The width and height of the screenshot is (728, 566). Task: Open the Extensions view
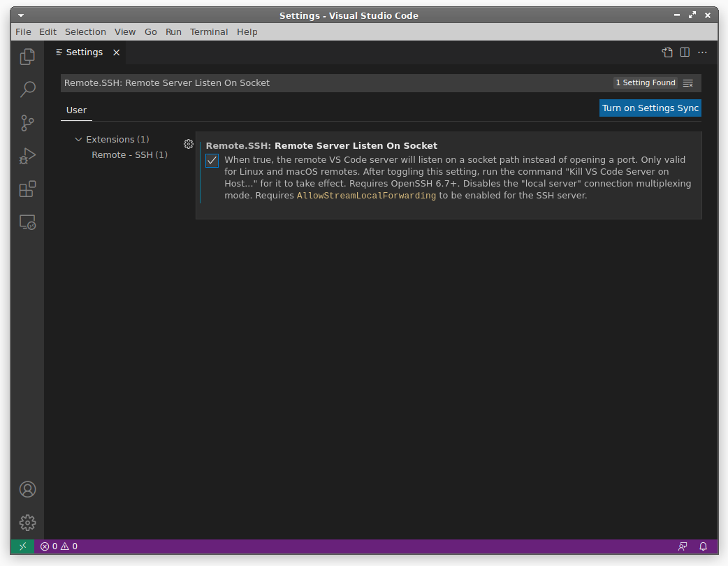[27, 189]
